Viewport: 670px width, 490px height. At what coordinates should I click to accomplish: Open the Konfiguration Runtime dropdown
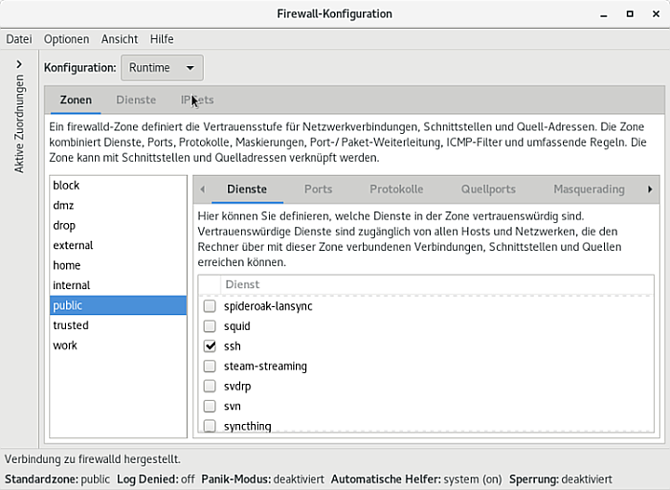click(162, 67)
